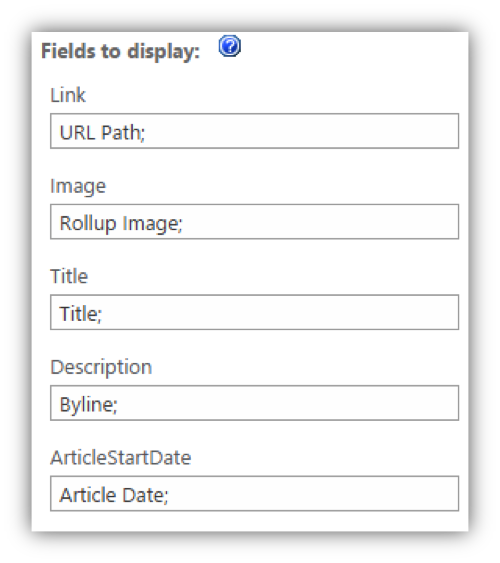Focus the Description input field
The width and height of the screenshot is (500, 563).
tap(254, 403)
